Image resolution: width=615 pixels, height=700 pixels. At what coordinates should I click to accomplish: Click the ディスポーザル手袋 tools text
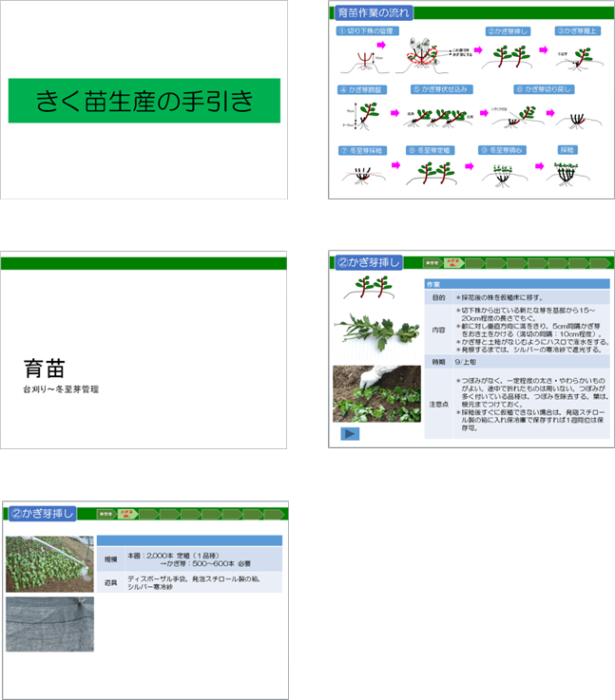(x=194, y=582)
